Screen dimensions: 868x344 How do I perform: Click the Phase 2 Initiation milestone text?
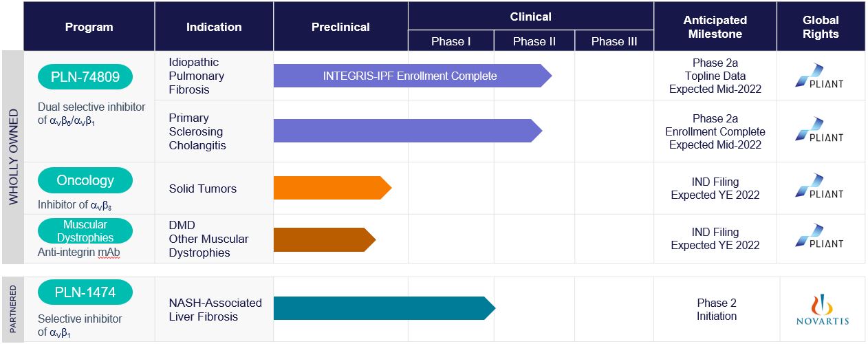[716, 310]
